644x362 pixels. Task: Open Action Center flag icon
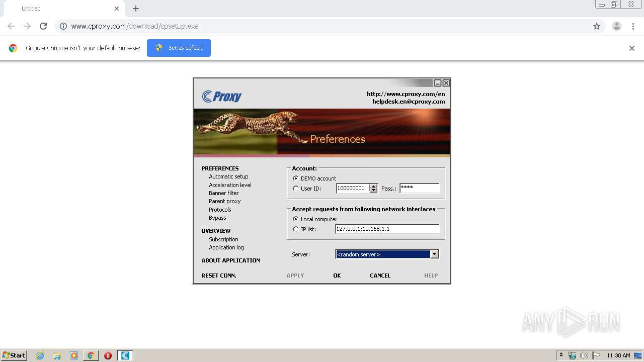click(x=596, y=355)
